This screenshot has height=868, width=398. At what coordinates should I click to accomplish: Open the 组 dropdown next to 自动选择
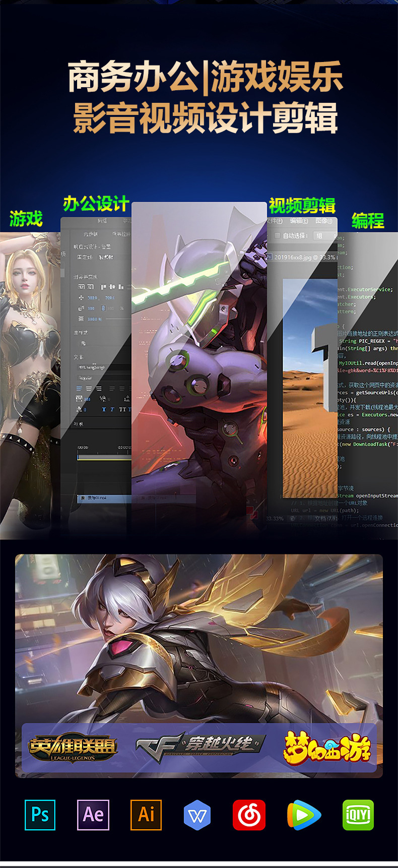click(x=325, y=235)
